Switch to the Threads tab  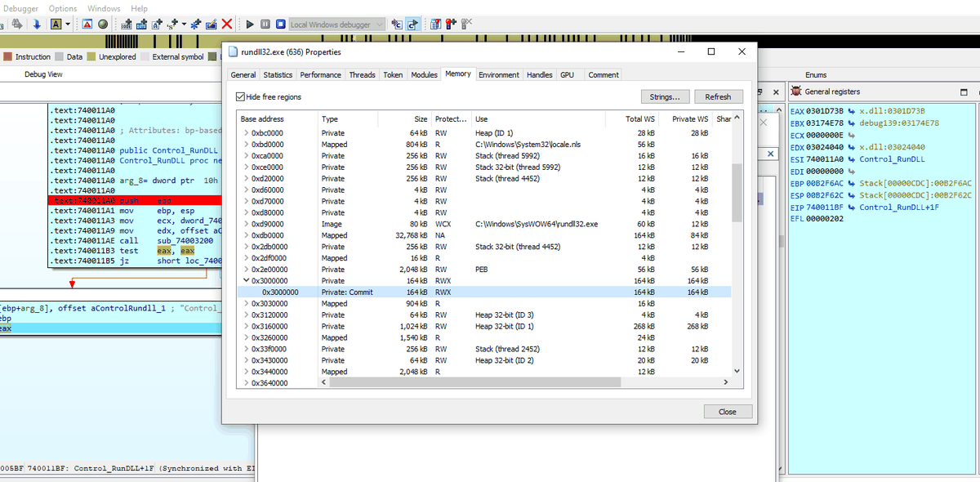[363, 74]
